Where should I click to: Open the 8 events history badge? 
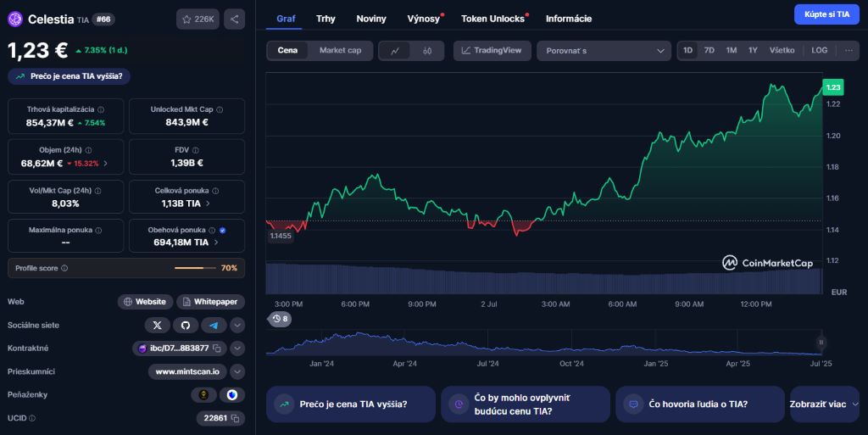click(x=280, y=319)
